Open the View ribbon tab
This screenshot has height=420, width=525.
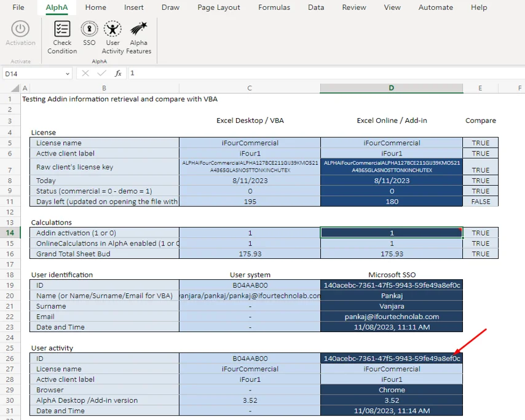392,7
